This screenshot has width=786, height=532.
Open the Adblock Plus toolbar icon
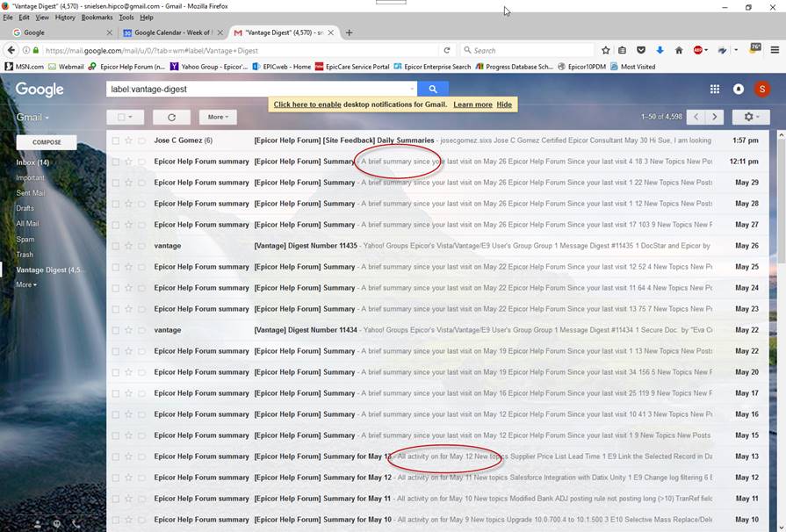pos(698,50)
